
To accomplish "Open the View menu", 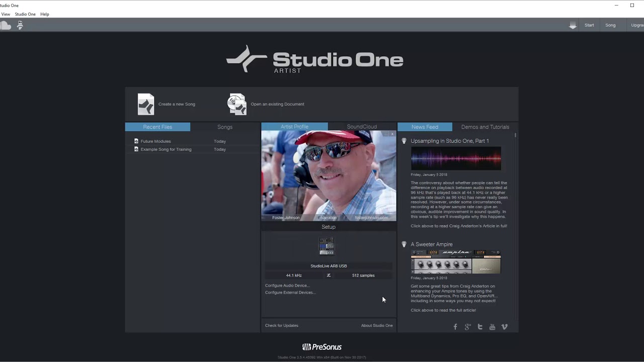I will 6,14.
